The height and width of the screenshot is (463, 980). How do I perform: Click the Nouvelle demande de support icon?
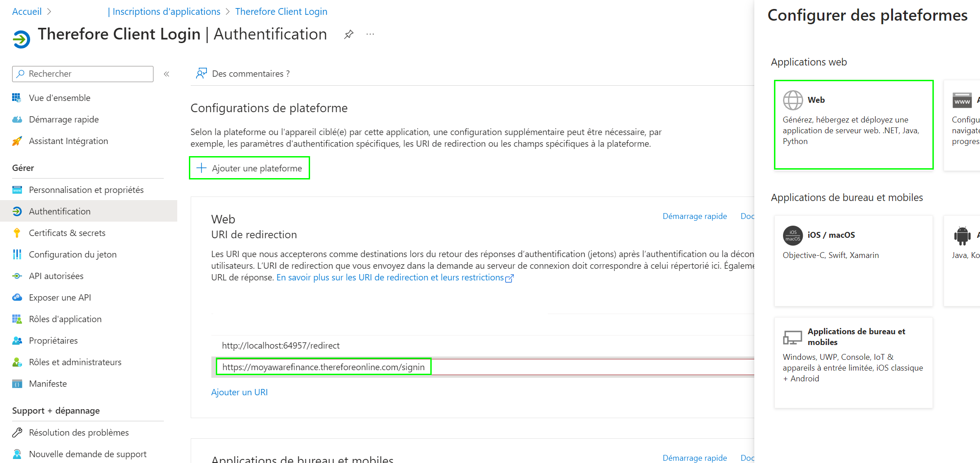17,454
